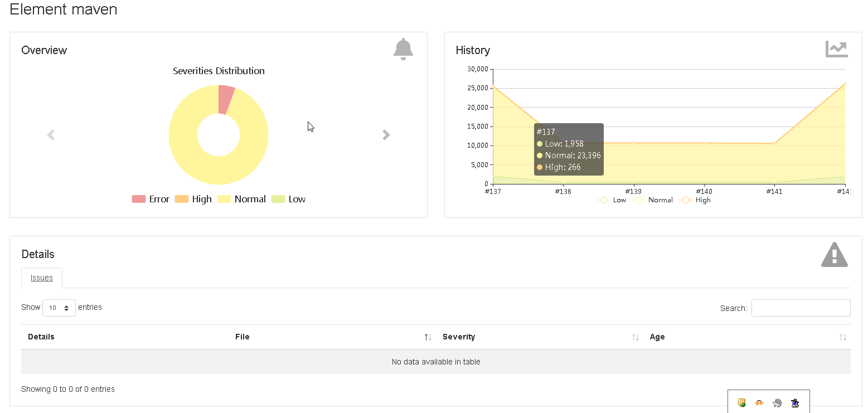Go to previous chart with left carousel arrow

click(51, 135)
